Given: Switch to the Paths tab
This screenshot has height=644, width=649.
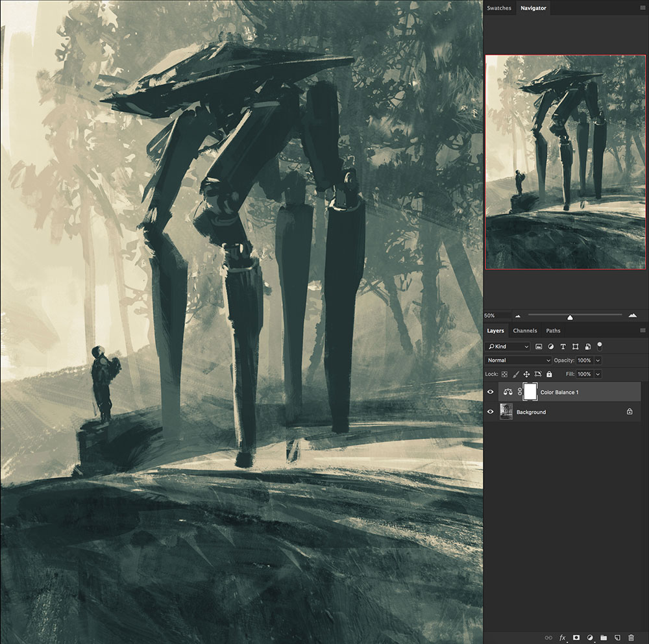Looking at the screenshot, I should (553, 330).
